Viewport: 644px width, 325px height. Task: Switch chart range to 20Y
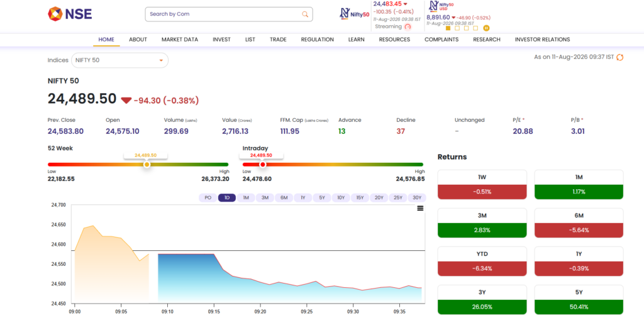pyautogui.click(x=379, y=198)
